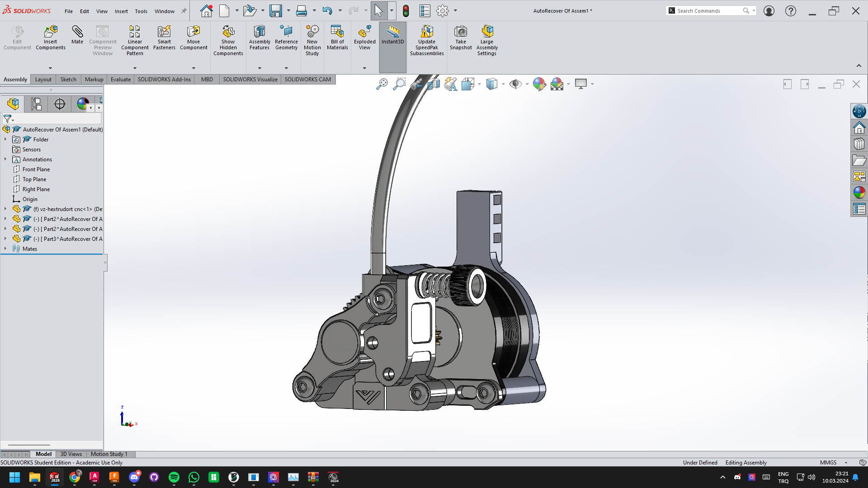Image resolution: width=868 pixels, height=488 pixels.
Task: Open the Insert Components tool
Action: click(x=51, y=38)
